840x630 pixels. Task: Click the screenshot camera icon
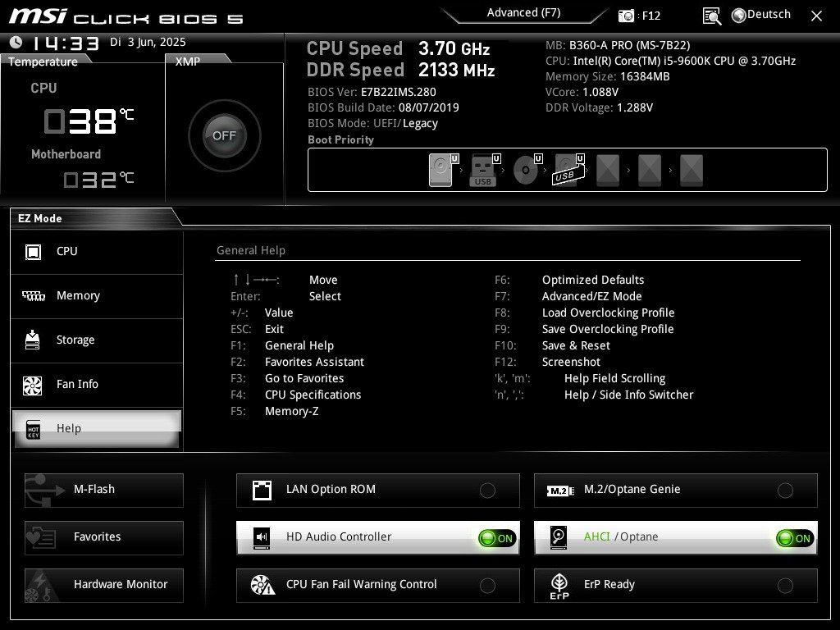coord(626,16)
